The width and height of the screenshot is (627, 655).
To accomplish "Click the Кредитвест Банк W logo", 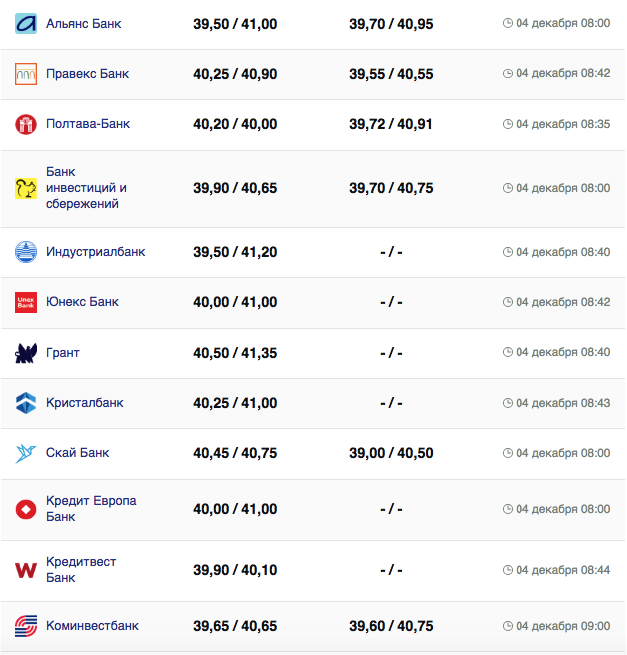I will [x=26, y=570].
